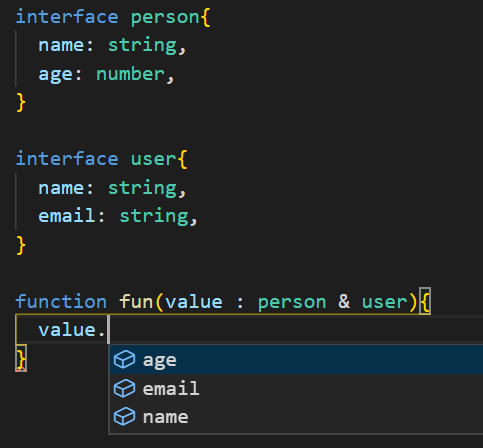Image resolution: width=483 pixels, height=448 pixels.
Task: Click the name property in person interface
Action: [x=61, y=45]
